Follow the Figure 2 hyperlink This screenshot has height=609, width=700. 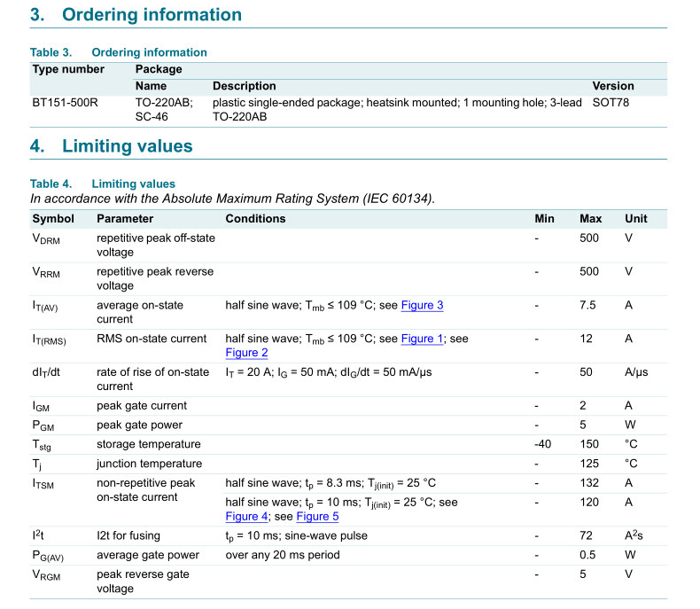pyautogui.click(x=246, y=353)
